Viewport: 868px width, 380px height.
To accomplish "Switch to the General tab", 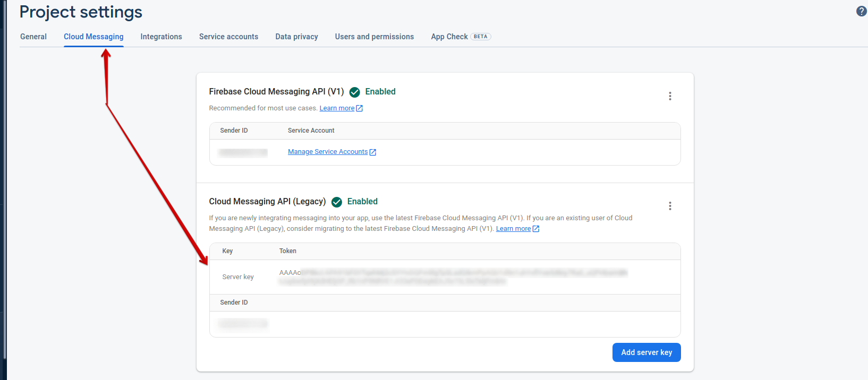I will click(x=33, y=37).
